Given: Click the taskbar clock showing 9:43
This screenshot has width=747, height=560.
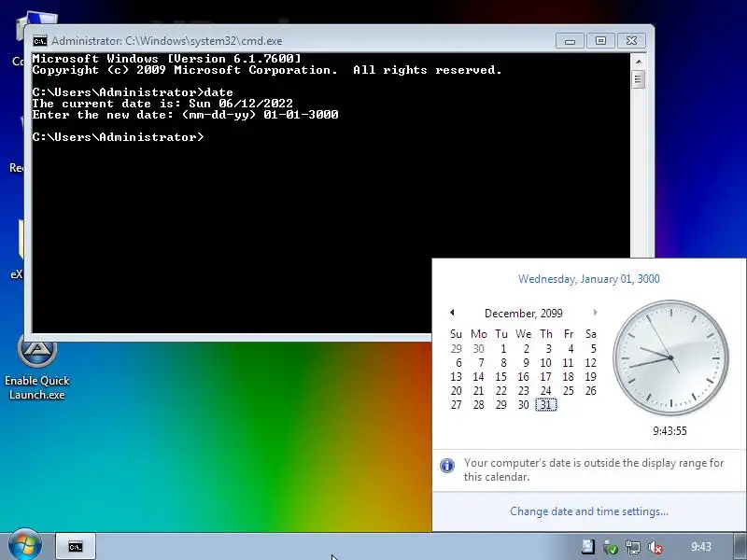Looking at the screenshot, I should tap(701, 547).
